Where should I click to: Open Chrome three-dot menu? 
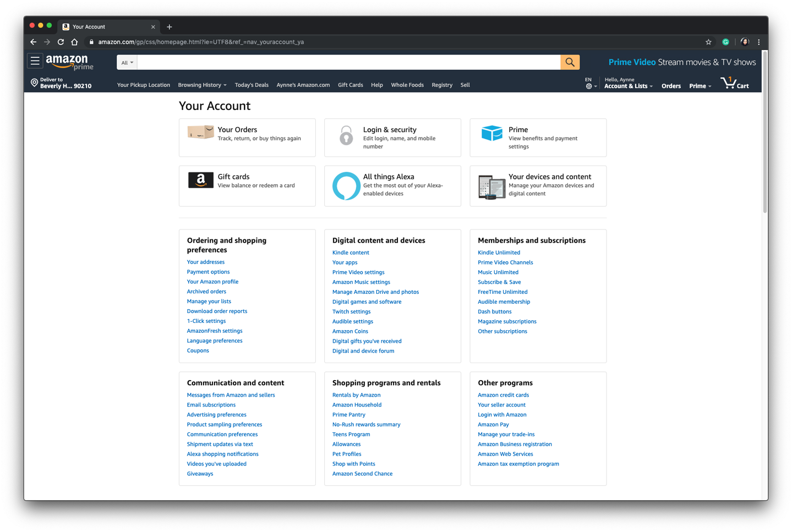[759, 42]
